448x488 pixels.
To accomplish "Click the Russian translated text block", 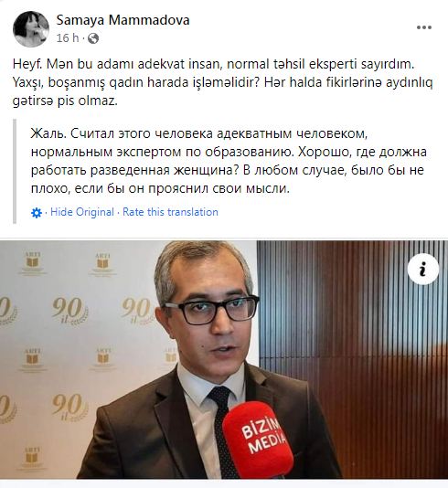I will tap(229, 161).
